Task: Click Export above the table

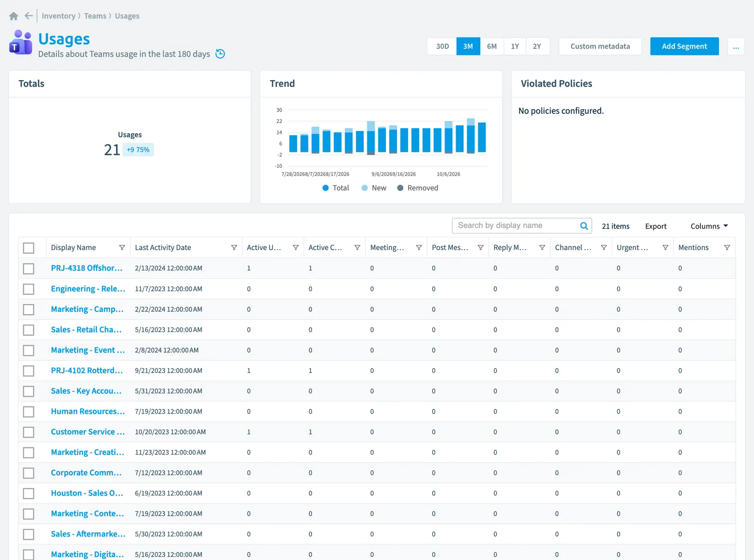Action: click(656, 226)
